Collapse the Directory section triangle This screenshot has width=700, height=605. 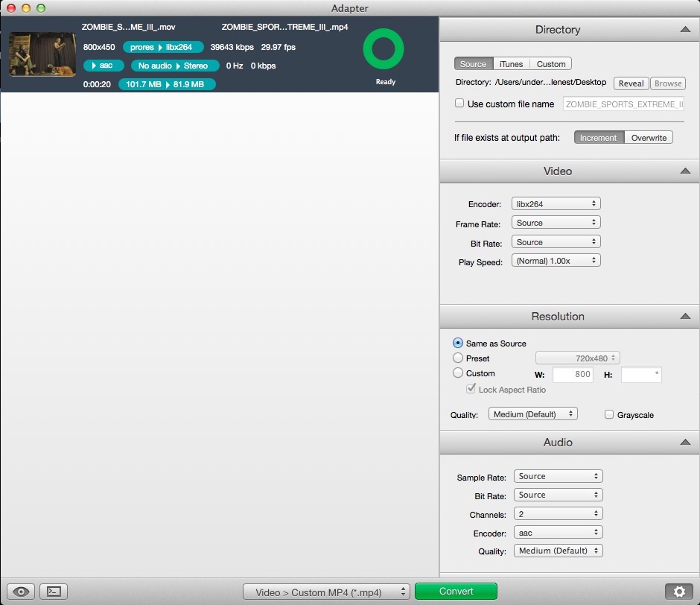coord(684,30)
